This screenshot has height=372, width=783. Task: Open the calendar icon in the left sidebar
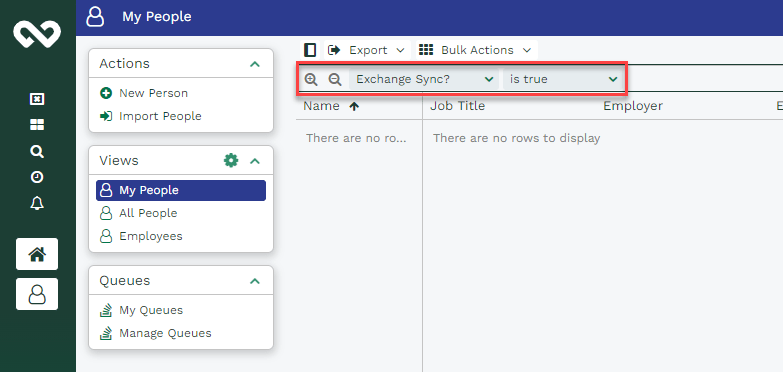(x=37, y=99)
